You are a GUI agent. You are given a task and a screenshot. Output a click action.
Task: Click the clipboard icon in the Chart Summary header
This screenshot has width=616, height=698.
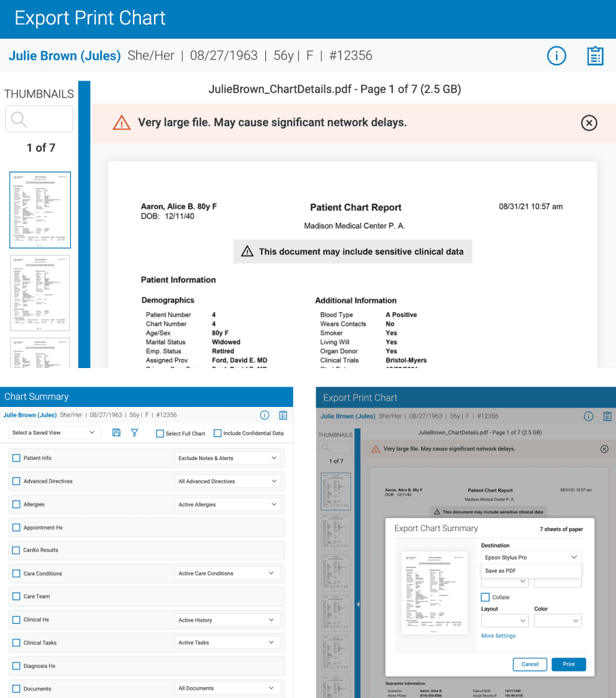(x=283, y=415)
